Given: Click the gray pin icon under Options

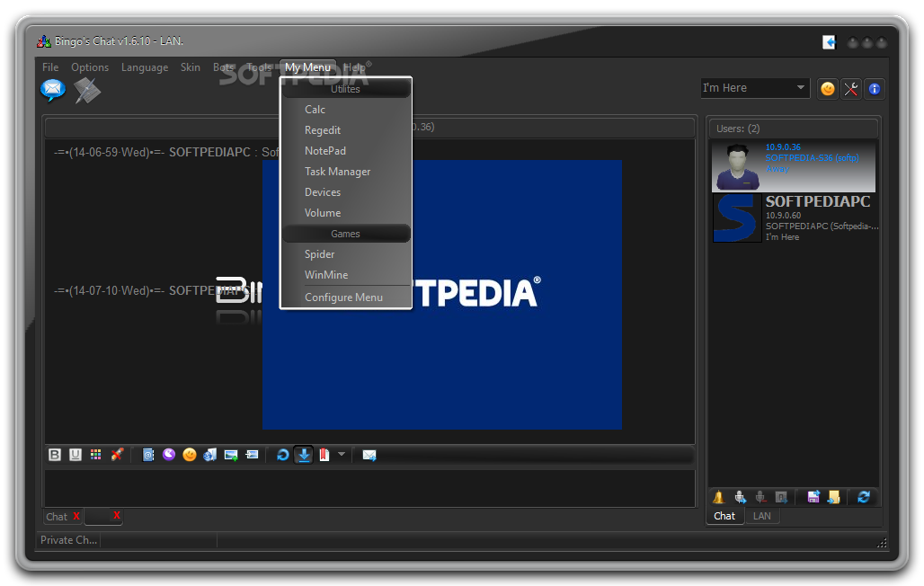Looking at the screenshot, I should click(87, 90).
